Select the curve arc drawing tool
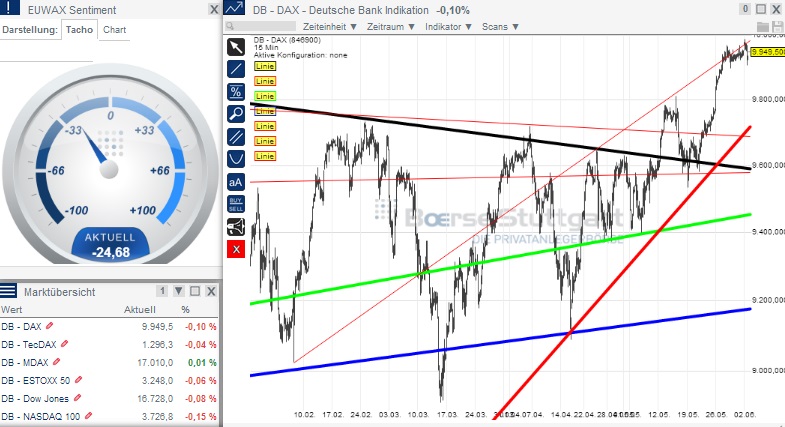This screenshot has width=785, height=427. (x=236, y=159)
